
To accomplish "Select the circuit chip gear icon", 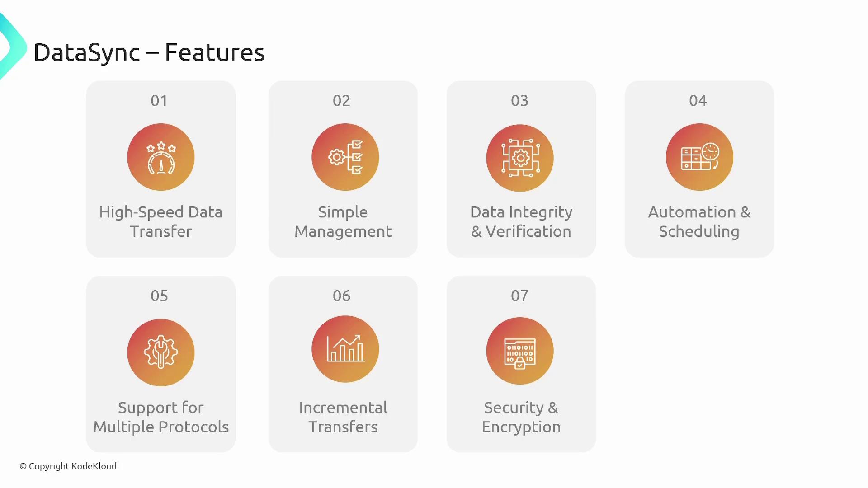I will pos(520,158).
